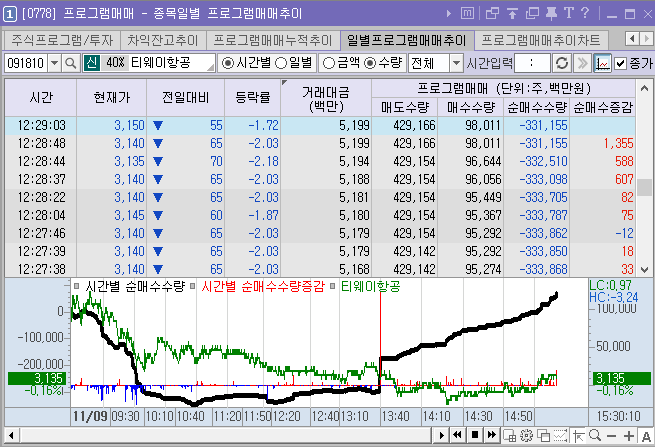The width and height of the screenshot is (655, 447).
Task: Select the 수량 radio button
Action: [x=370, y=63]
